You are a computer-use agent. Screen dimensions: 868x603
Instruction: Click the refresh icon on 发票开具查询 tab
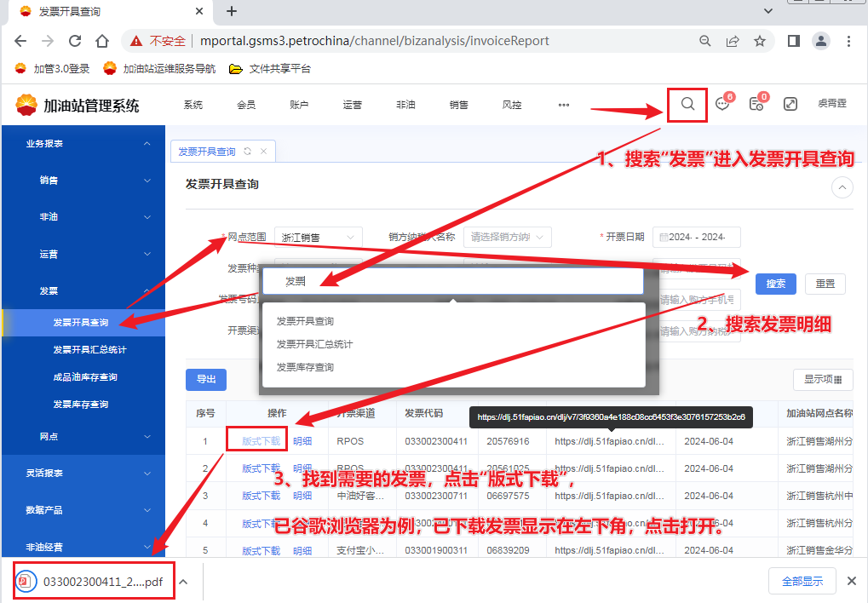(x=248, y=152)
